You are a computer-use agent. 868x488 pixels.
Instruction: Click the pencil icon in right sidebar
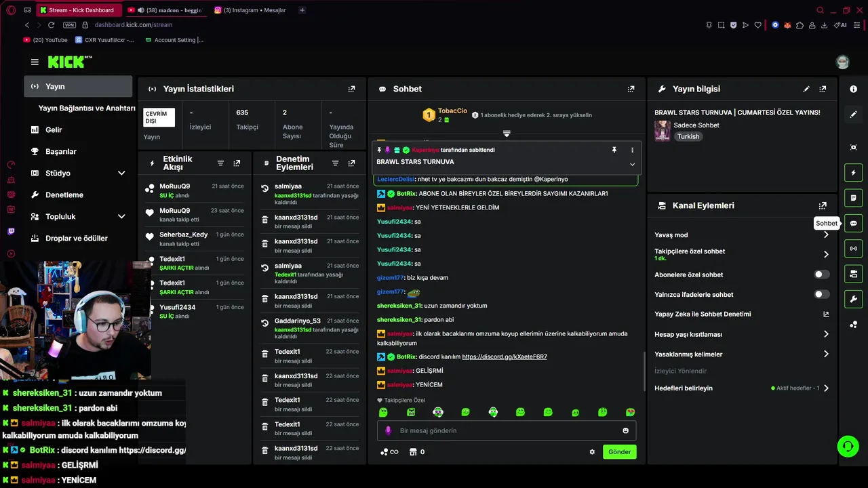(x=853, y=115)
